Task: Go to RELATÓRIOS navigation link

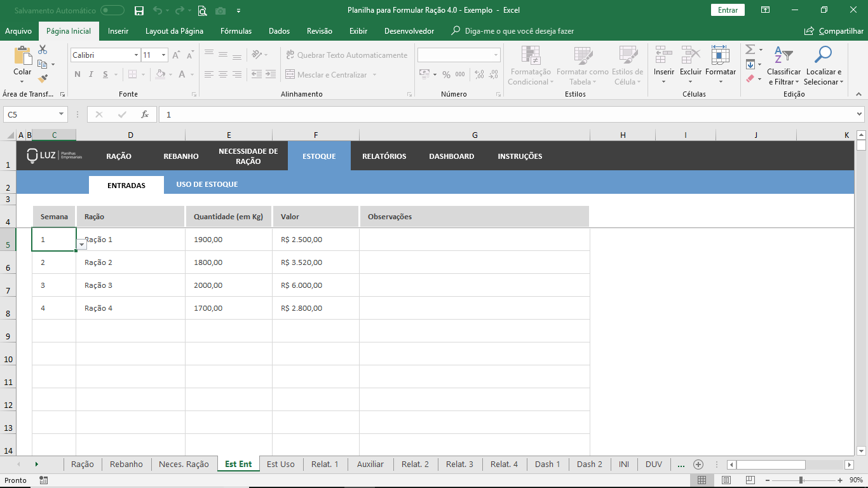Action: [384, 156]
